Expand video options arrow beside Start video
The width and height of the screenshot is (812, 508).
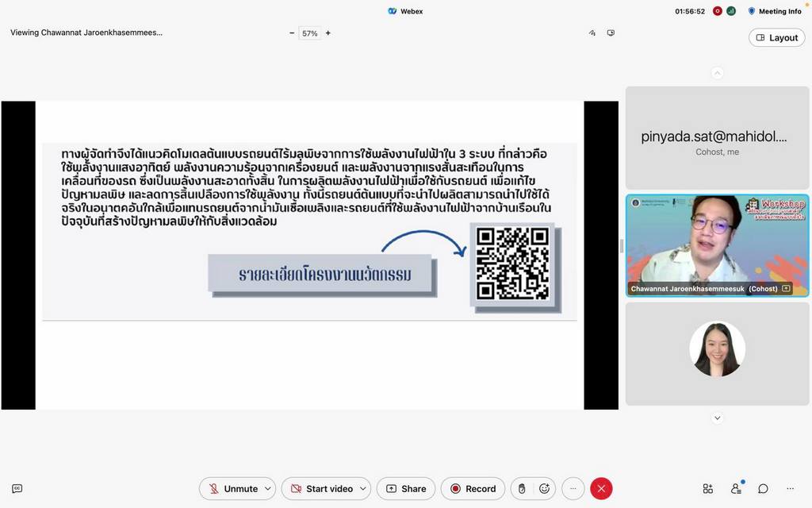pos(363,489)
